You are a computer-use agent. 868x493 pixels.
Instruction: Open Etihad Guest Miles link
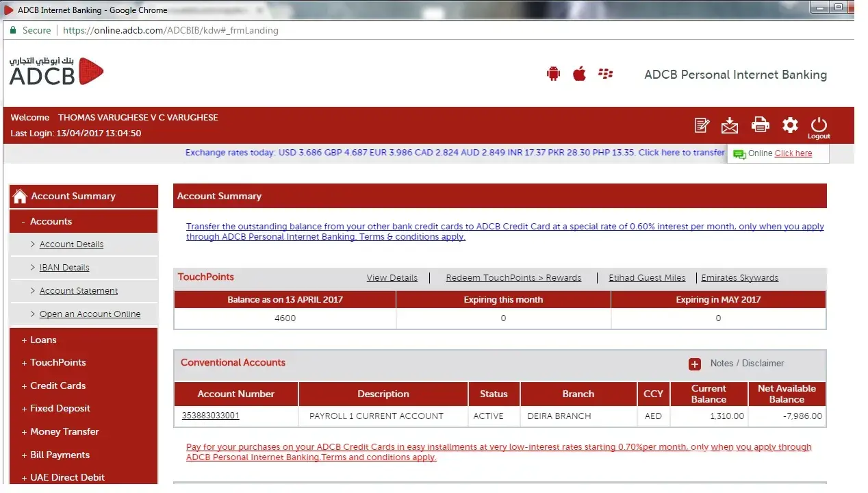click(647, 278)
